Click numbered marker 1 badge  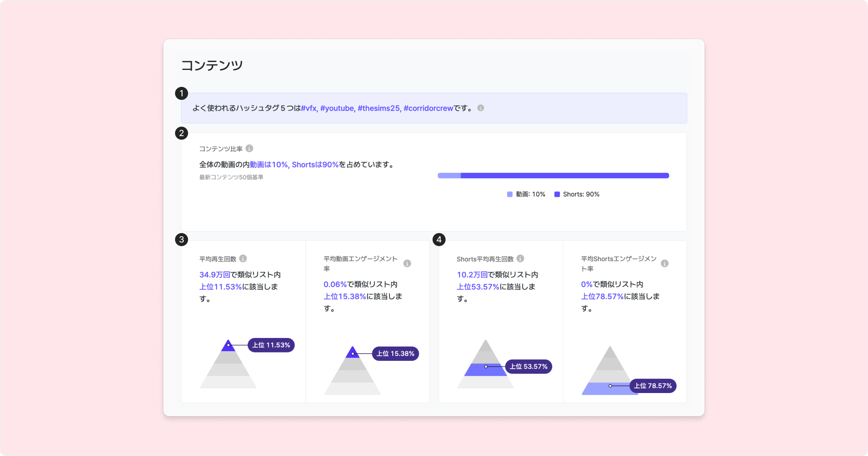182,93
